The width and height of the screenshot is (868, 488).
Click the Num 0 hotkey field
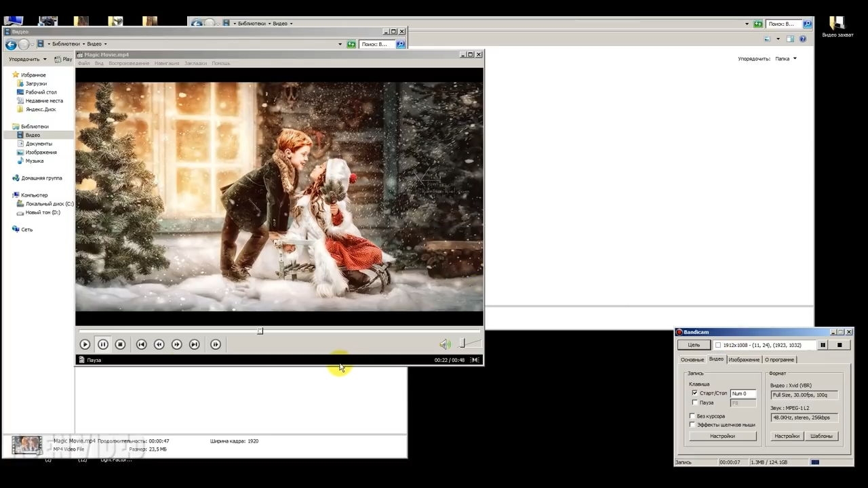(743, 394)
